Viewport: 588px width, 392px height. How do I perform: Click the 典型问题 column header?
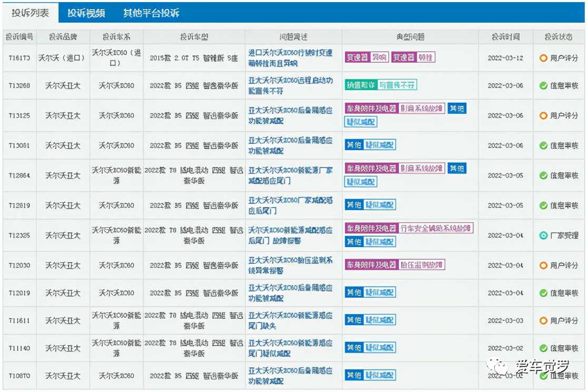(410, 37)
